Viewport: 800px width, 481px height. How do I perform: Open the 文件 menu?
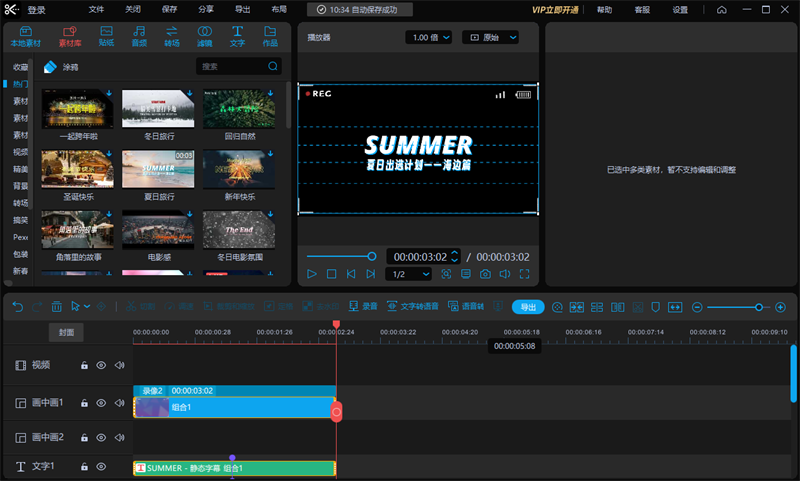tap(96, 9)
